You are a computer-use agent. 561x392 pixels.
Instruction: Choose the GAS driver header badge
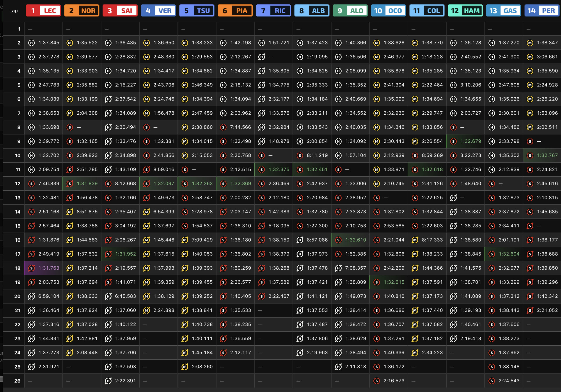[504, 11]
